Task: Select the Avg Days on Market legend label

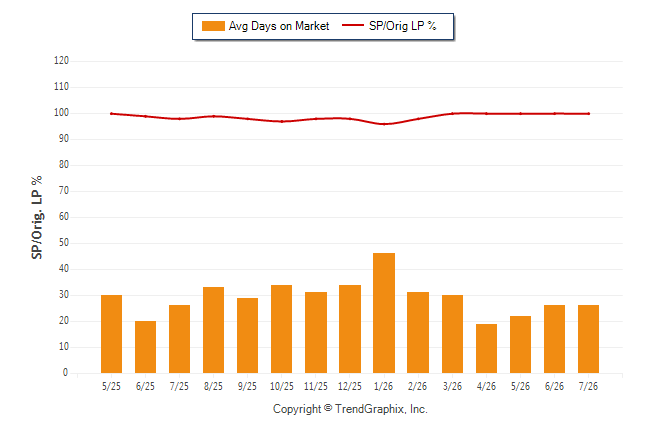Action: coord(279,26)
